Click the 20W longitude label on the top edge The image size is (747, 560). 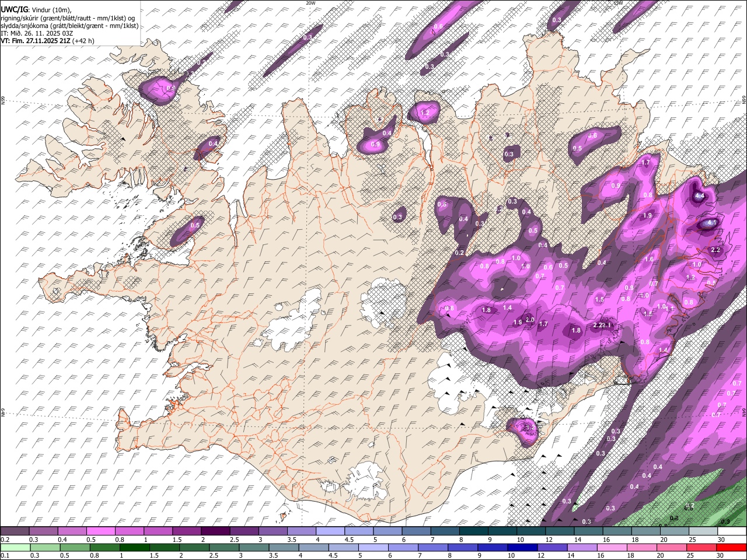click(x=310, y=3)
